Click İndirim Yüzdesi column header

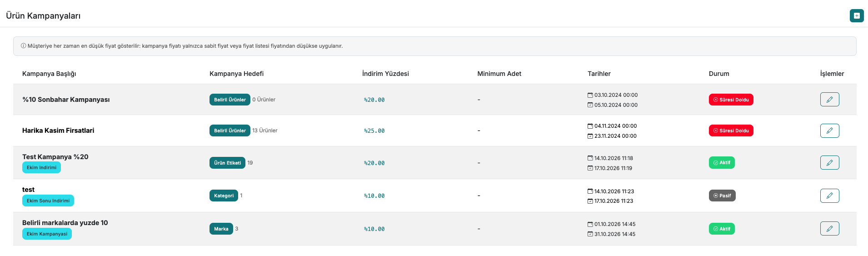tap(385, 74)
